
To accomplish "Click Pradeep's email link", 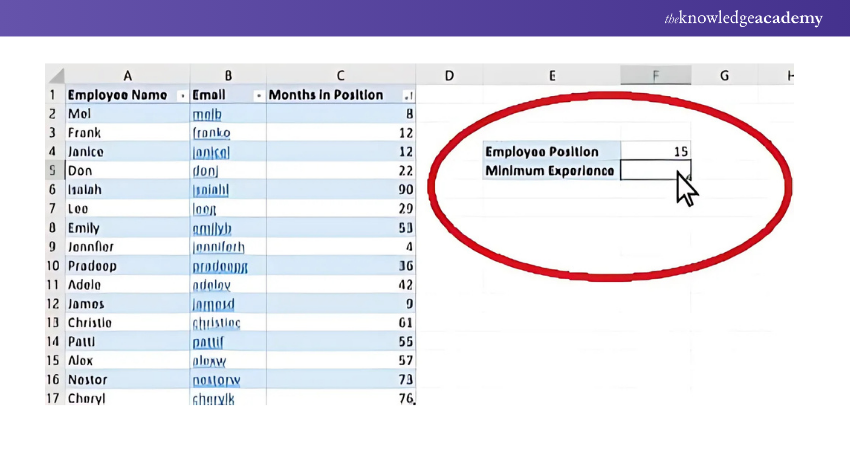I will coord(220,266).
